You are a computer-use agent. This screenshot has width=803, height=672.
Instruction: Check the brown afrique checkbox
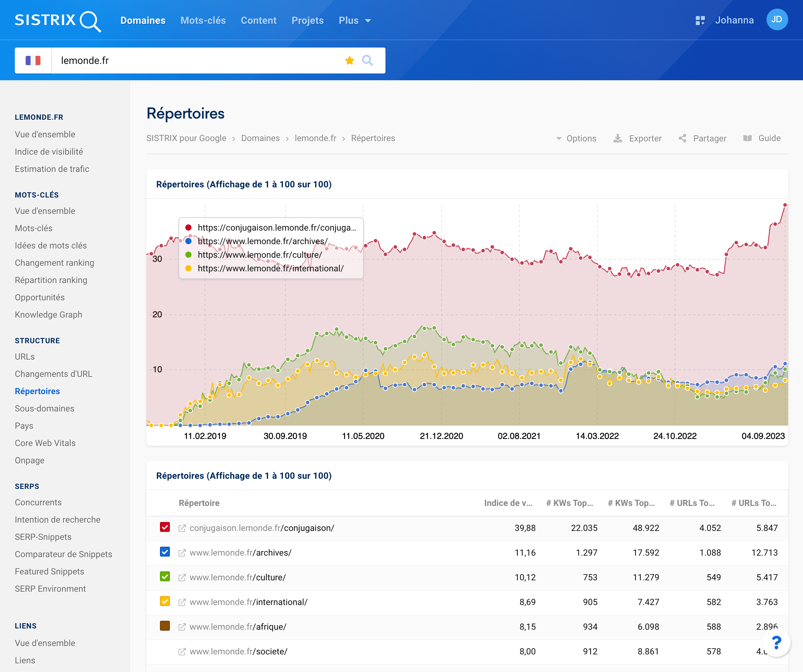point(165,626)
